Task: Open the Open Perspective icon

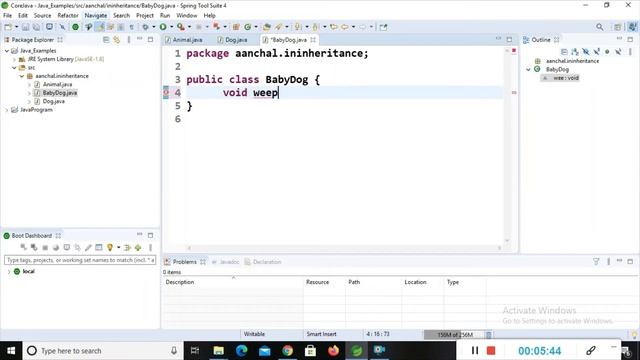Action: pos(618,27)
